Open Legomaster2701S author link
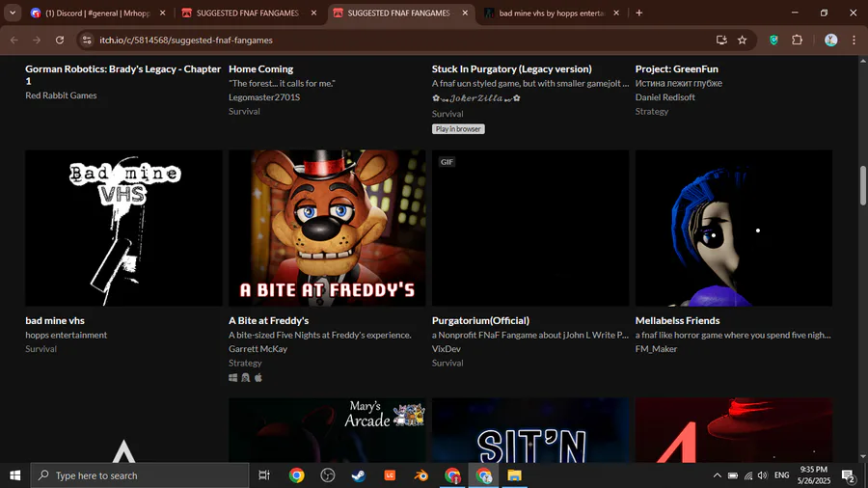The height and width of the screenshot is (488, 868). pos(264,96)
